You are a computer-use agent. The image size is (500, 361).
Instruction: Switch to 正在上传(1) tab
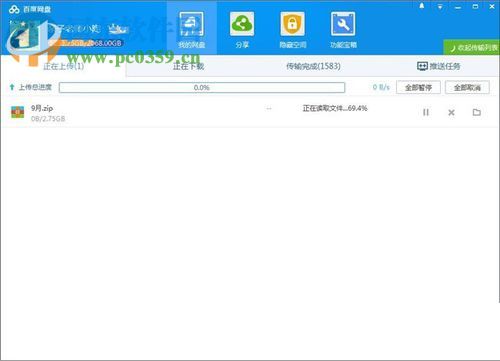(63, 66)
